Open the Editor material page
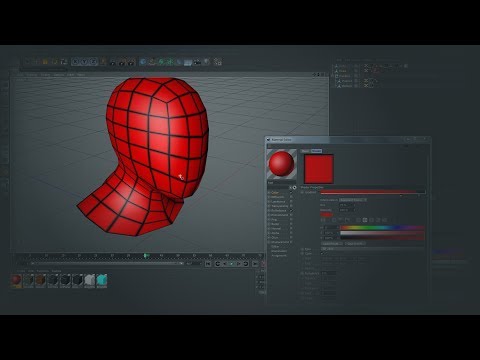This screenshot has height=360, width=480. point(275,246)
